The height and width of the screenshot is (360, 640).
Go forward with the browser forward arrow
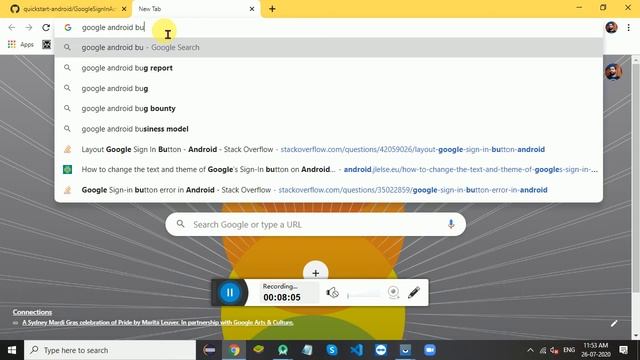click(x=29, y=27)
